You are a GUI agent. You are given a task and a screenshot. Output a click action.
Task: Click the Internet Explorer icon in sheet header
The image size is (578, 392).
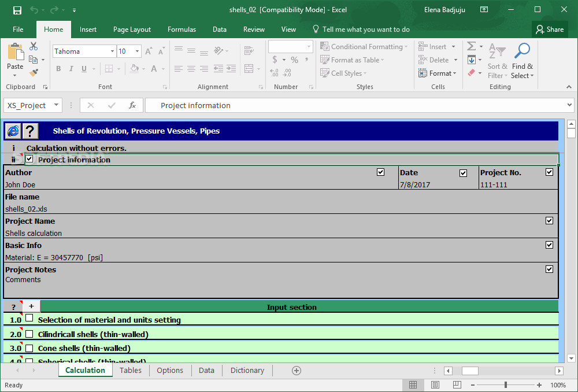(13, 131)
